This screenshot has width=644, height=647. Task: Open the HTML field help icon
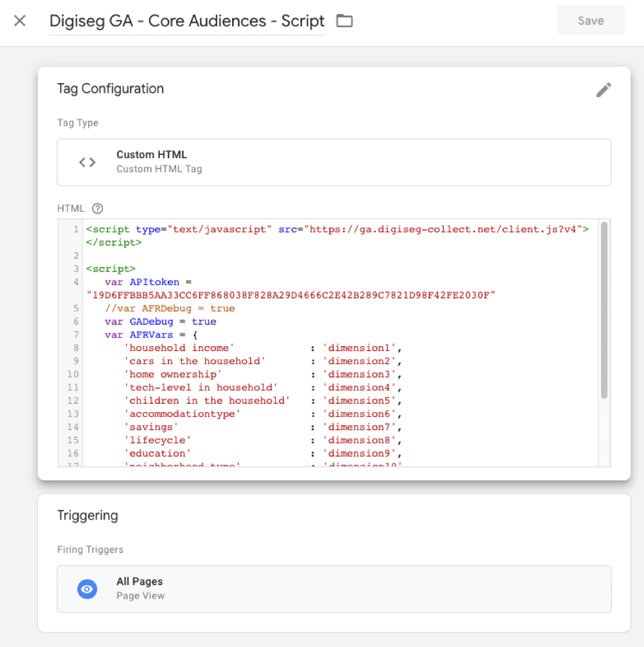point(98,208)
